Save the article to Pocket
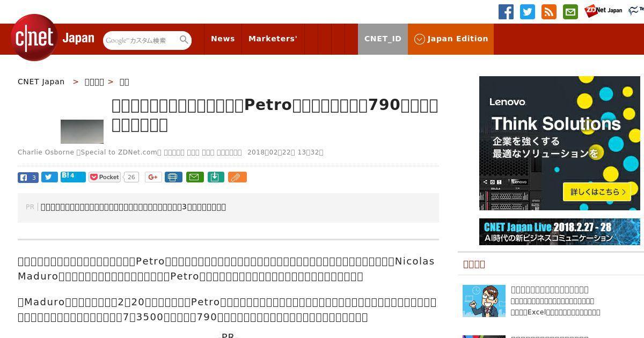Viewport: 644px width, 338px height. tap(105, 177)
